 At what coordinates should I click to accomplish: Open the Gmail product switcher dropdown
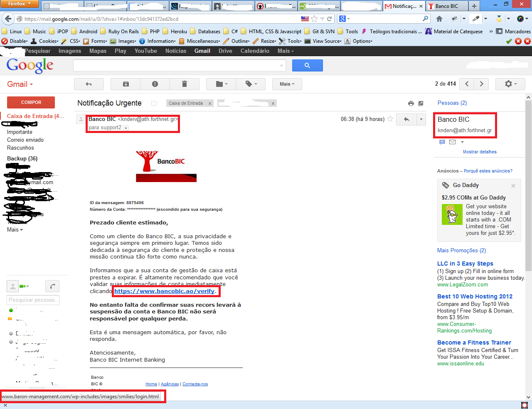[x=20, y=84]
